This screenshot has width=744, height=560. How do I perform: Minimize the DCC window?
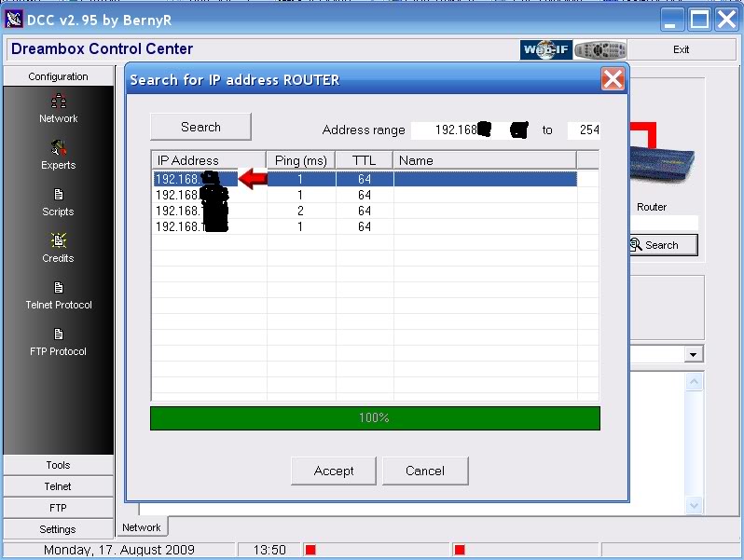click(672, 20)
